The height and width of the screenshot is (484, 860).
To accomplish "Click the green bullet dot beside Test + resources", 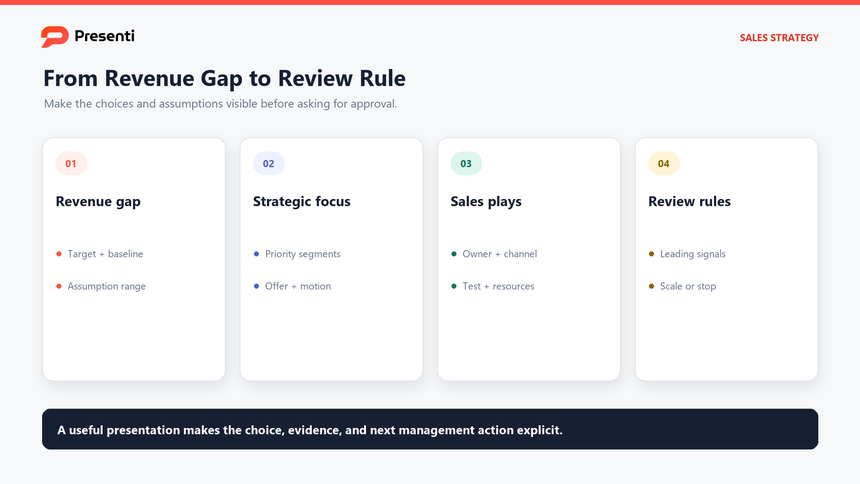I will point(454,286).
